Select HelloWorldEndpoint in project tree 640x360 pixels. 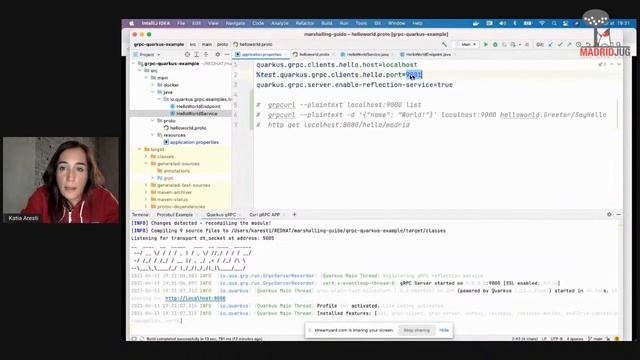pyautogui.click(x=198, y=107)
